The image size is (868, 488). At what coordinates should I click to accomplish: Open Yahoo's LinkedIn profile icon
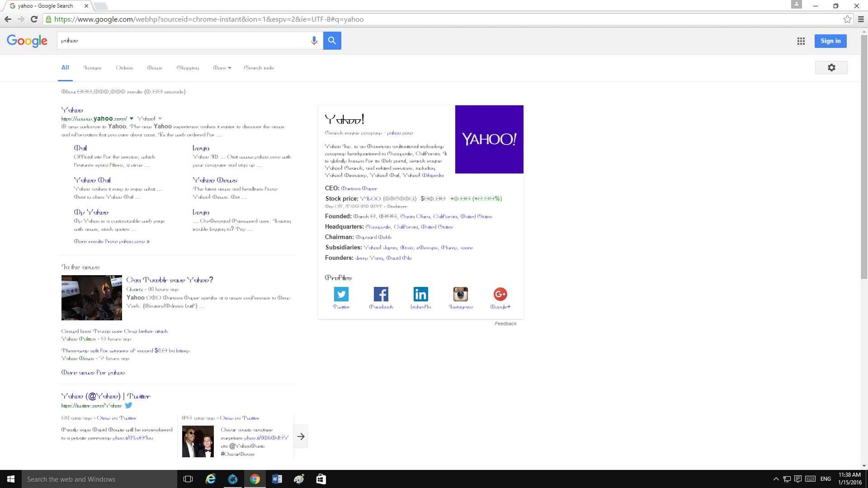coord(420,295)
